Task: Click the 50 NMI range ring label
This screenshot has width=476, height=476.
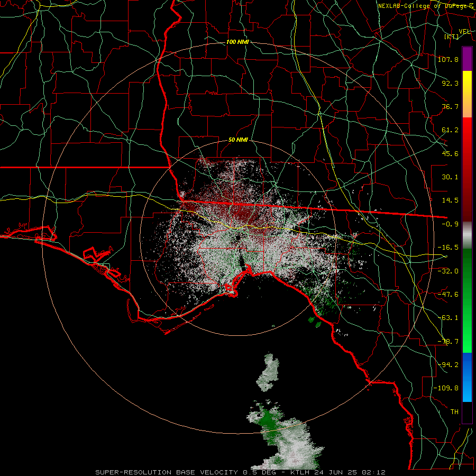Action: [238, 140]
